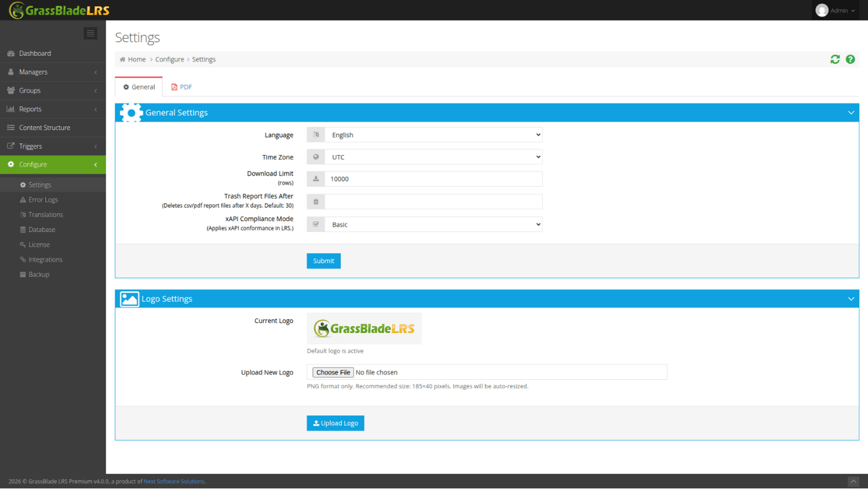Click the Admin user avatar icon
The image size is (868, 489).
point(822,11)
